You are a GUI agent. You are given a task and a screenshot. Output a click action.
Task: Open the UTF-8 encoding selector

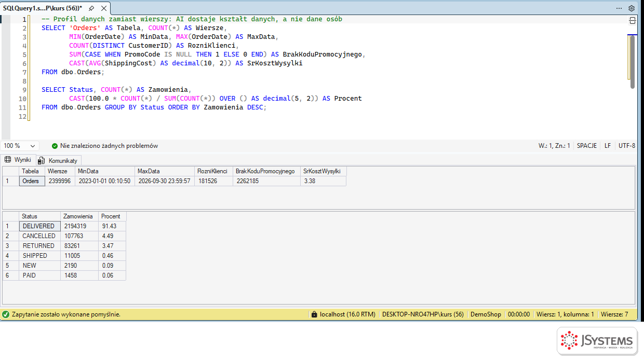(x=627, y=146)
